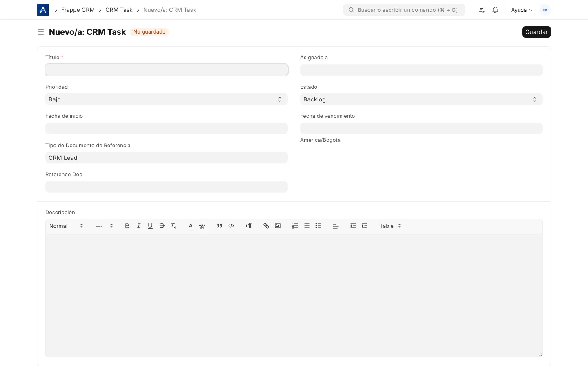
Task: Focus the search command bar
Action: tap(404, 10)
